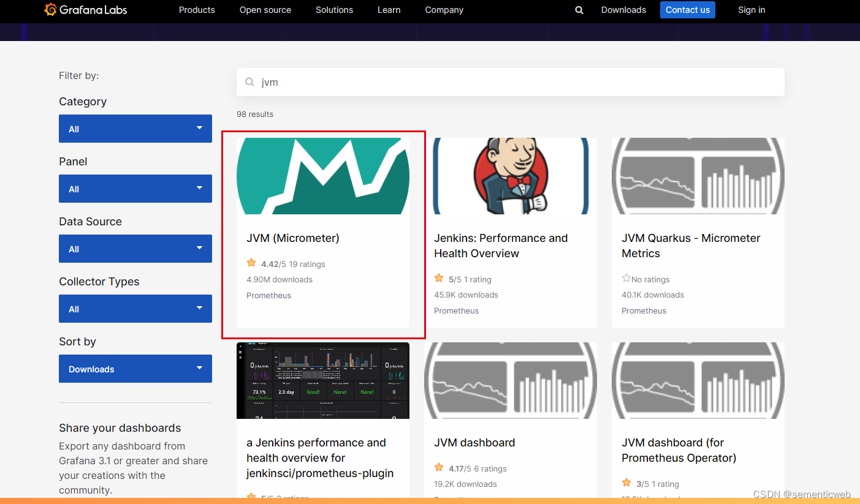Click the JVM Quarkus gray placeholder thumbnail
The width and height of the screenshot is (860, 504).
tap(698, 176)
